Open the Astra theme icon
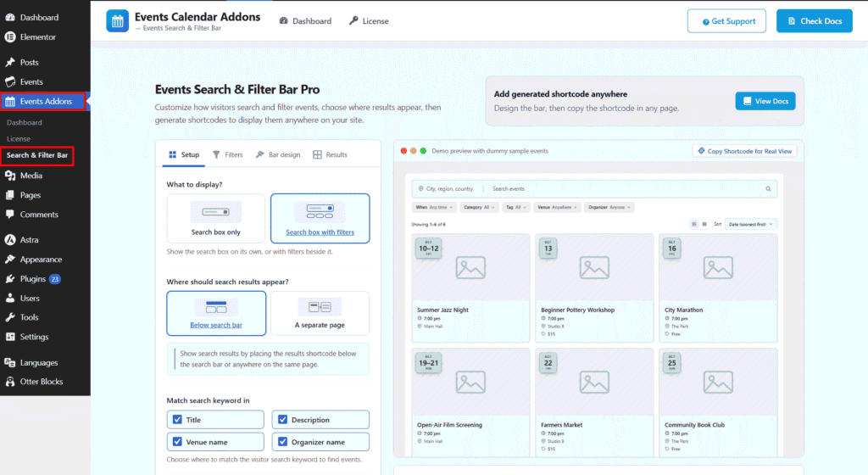The image size is (868, 475). pos(10,240)
